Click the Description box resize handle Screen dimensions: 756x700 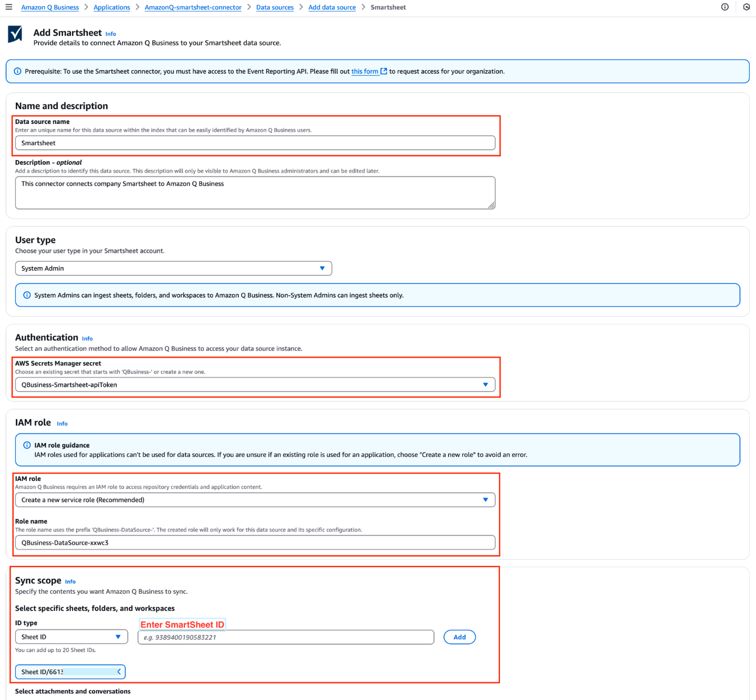point(491,205)
